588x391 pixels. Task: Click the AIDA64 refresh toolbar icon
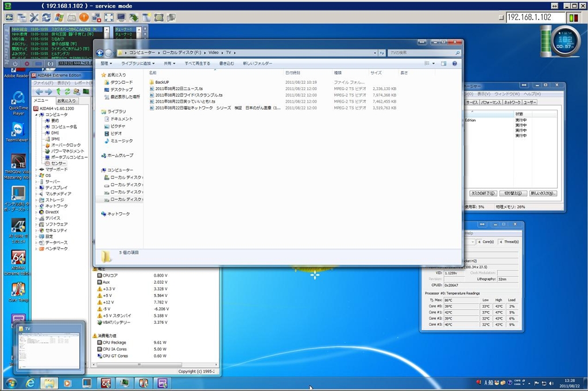(x=67, y=91)
